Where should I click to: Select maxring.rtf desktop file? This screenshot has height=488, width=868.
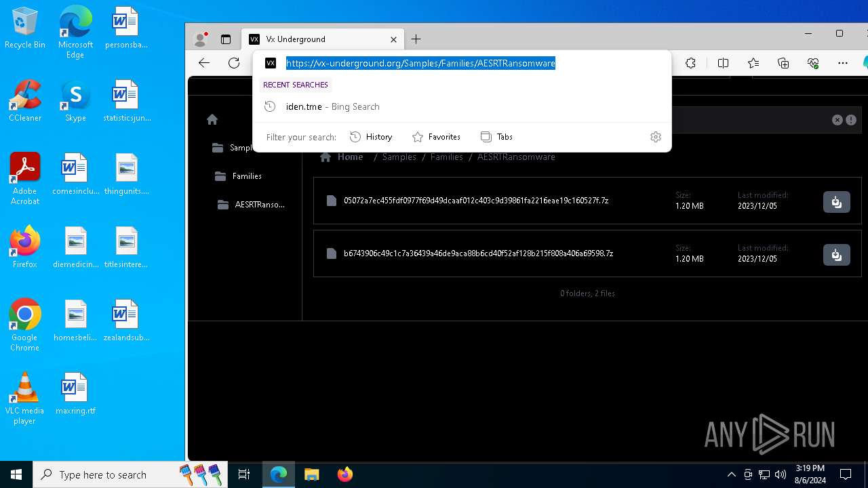[x=75, y=394]
